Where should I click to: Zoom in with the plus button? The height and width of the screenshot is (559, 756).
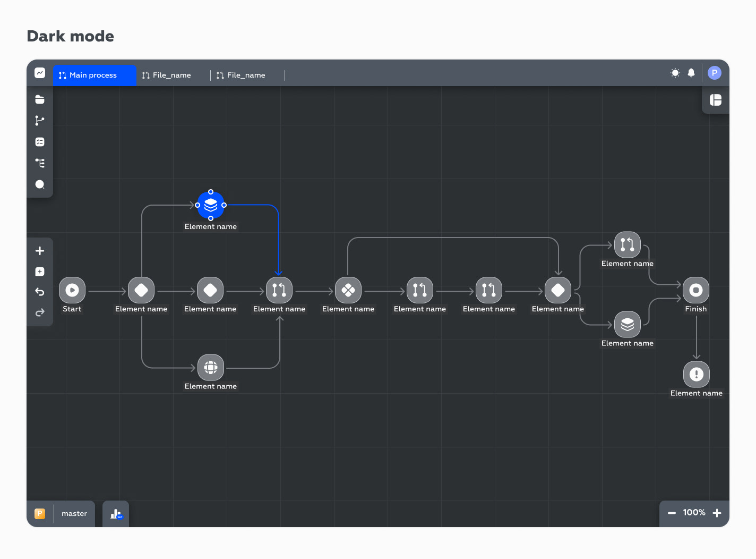point(717,513)
